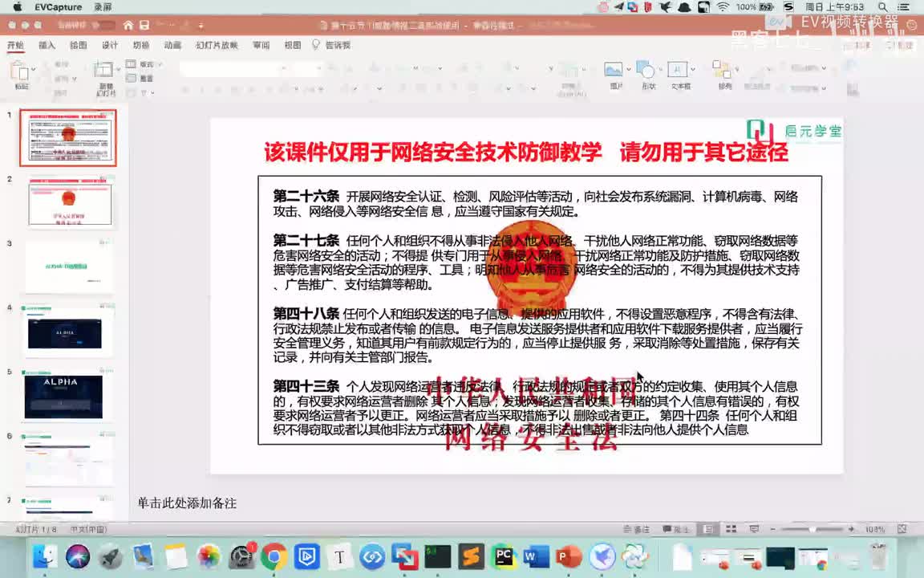Switch to the 设计 ribbon tab
924x578 pixels.
[x=110, y=46]
